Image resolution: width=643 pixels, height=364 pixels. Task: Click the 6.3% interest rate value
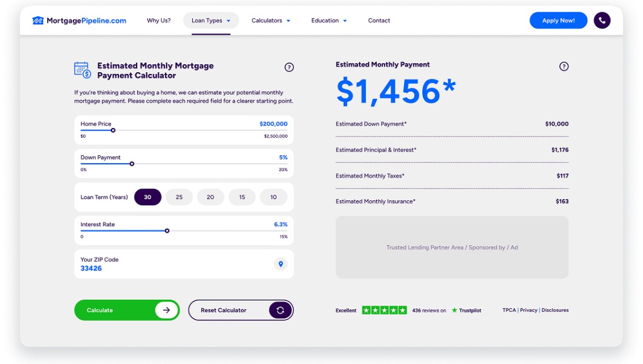(x=281, y=224)
